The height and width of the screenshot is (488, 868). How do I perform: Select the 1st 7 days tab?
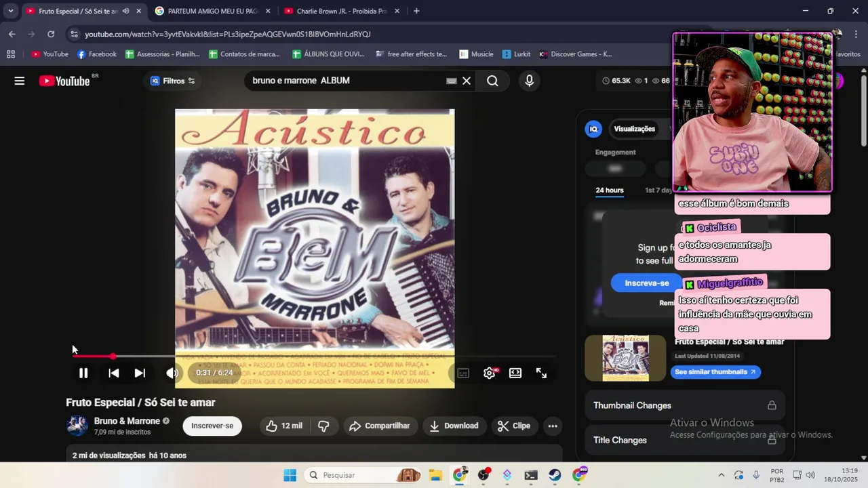pos(659,190)
